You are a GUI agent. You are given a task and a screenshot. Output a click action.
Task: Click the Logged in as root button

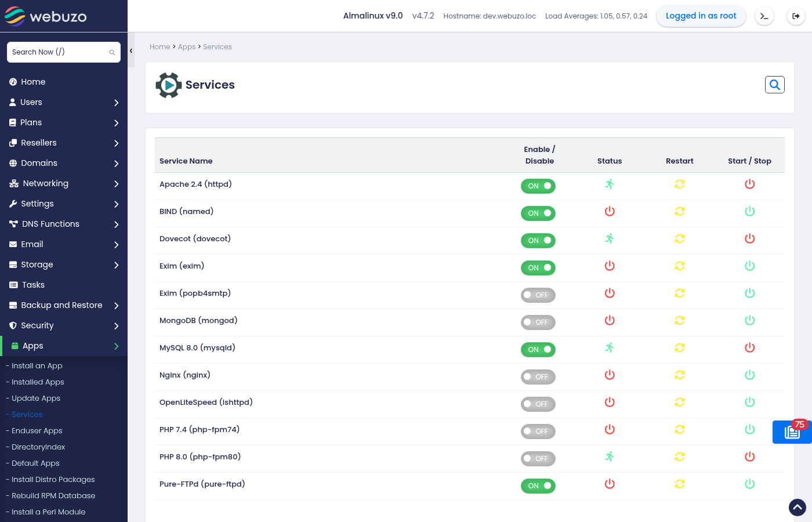tap(701, 16)
